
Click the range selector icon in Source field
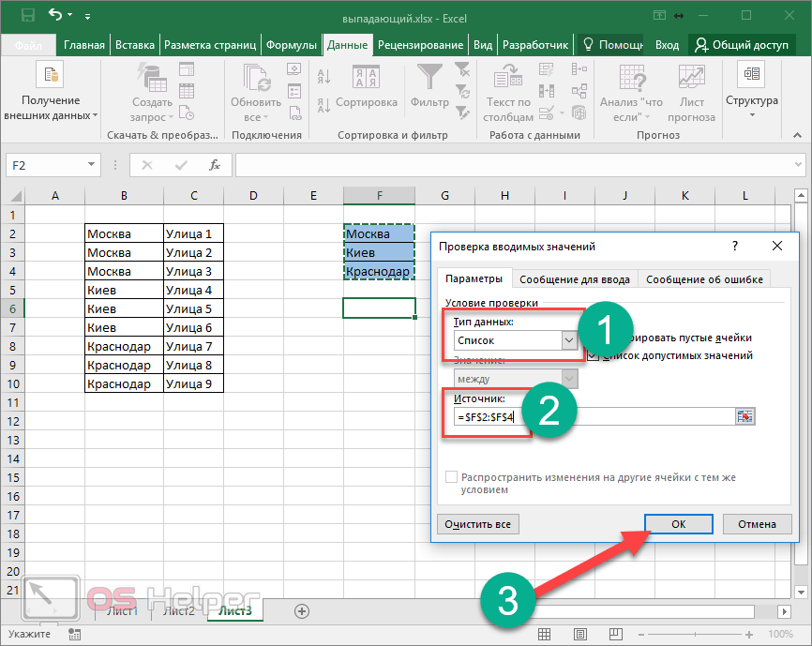point(745,416)
